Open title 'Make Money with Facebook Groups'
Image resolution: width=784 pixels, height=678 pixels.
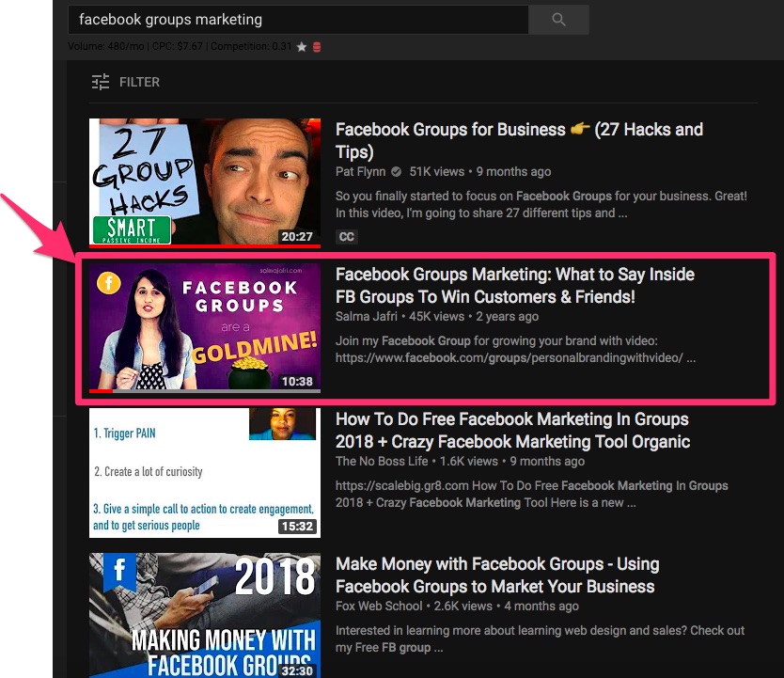(x=497, y=575)
